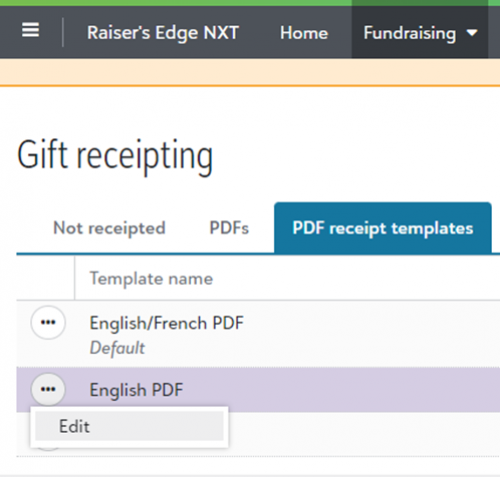Viewport: 500px width, 477px height.
Task: Click the partially hidden ellipsis below Edit
Action: pos(48,449)
